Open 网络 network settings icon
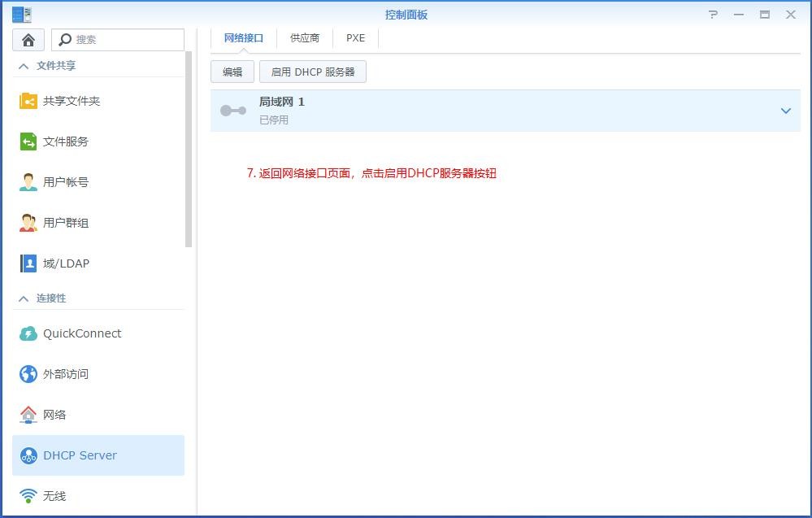 click(x=28, y=415)
